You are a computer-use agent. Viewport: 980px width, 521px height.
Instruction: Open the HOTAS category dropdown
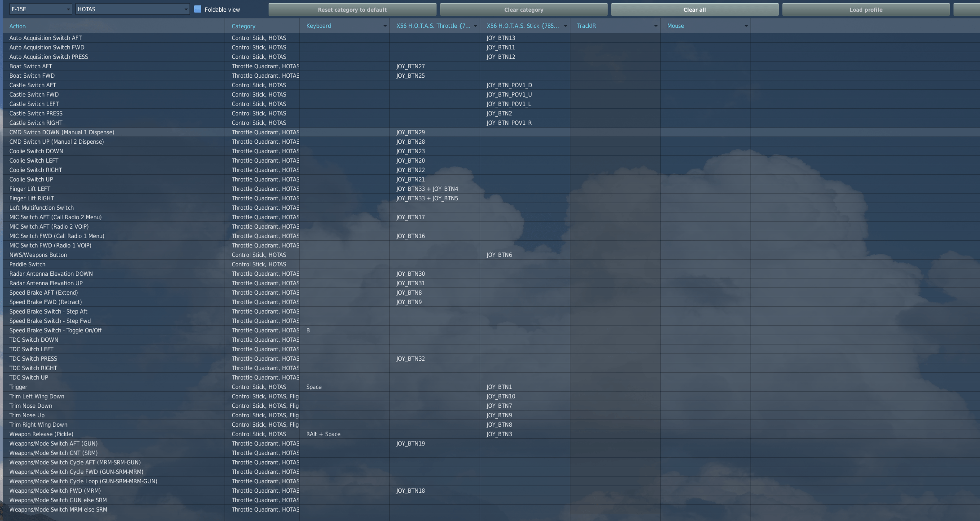coord(132,9)
